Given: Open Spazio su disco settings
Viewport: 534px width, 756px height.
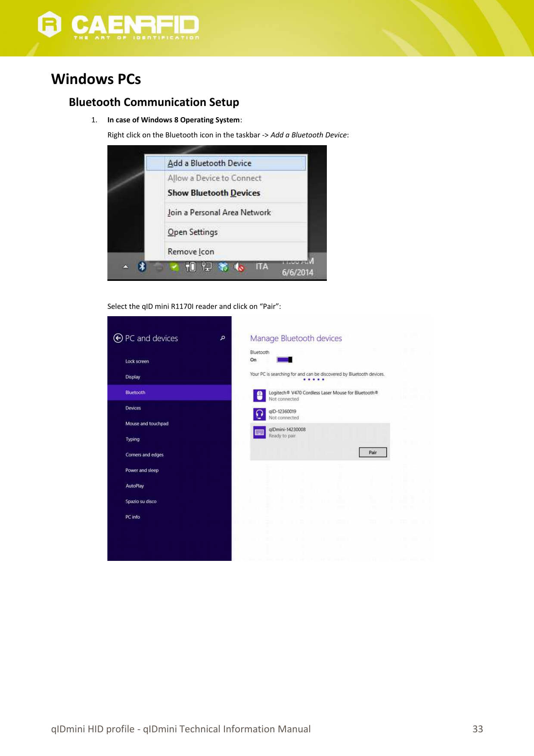Looking at the screenshot, I should 169,501.
